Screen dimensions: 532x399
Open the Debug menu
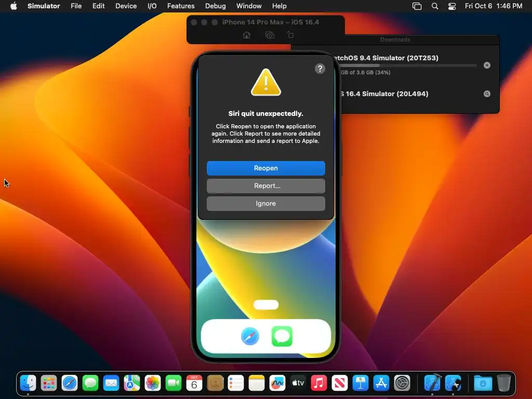coord(216,6)
